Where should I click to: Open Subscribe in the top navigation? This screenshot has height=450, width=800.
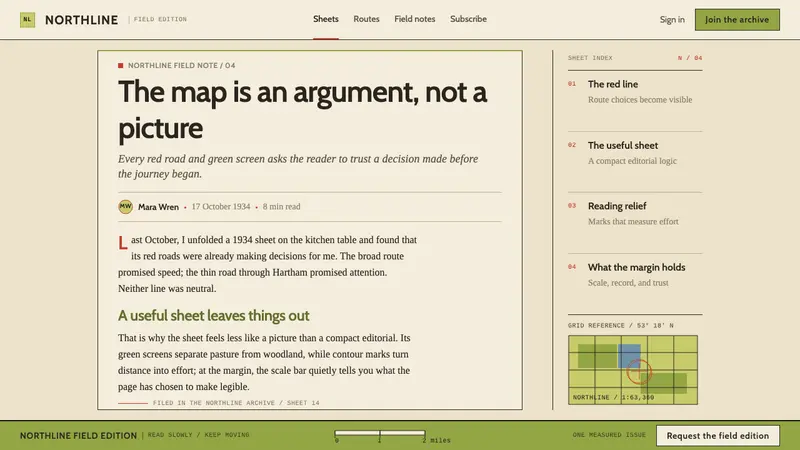[468, 19]
